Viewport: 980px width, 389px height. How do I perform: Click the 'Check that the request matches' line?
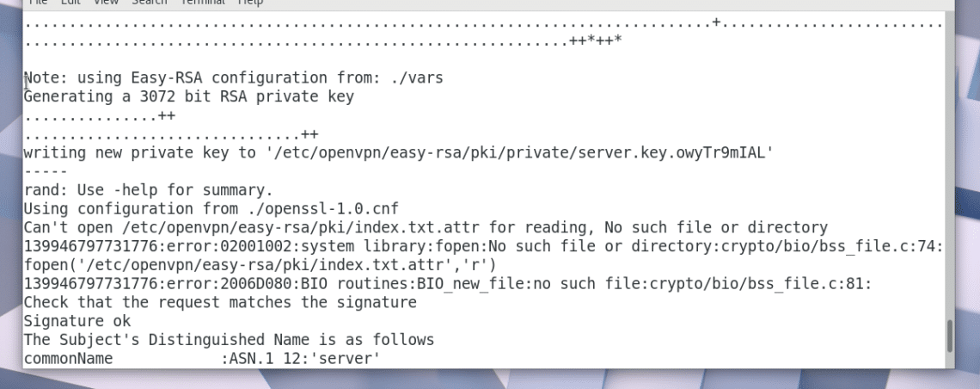(x=219, y=303)
